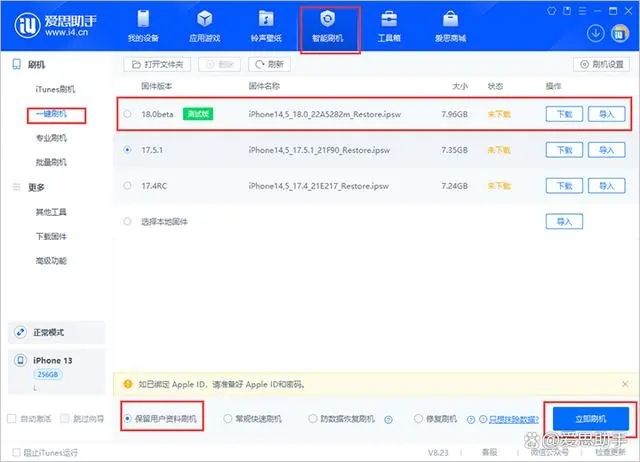
Task: Open 只想抹除数据? link
Action: pyautogui.click(x=513, y=419)
